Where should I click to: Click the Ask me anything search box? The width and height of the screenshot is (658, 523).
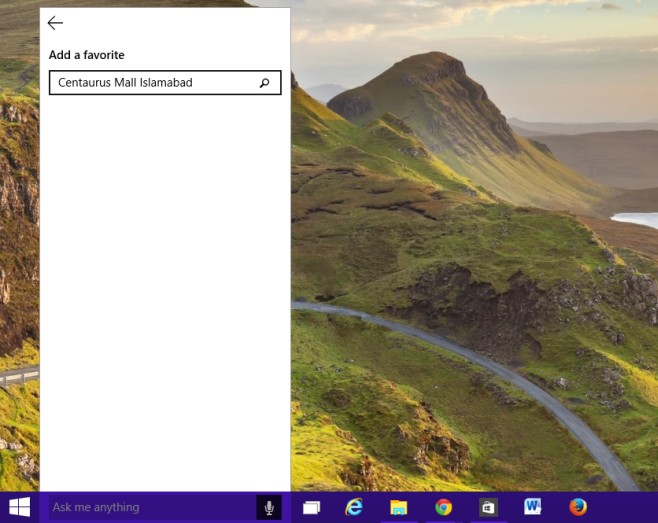pos(152,507)
